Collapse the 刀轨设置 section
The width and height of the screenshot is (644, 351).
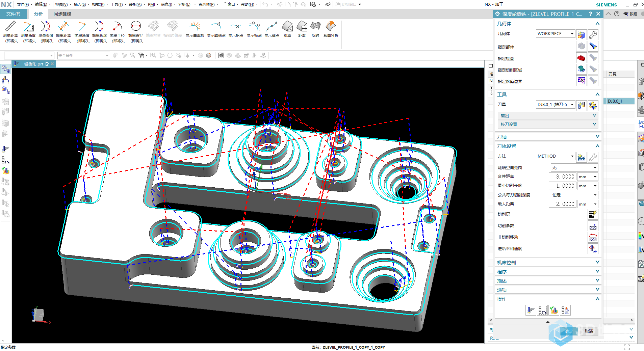(547, 146)
